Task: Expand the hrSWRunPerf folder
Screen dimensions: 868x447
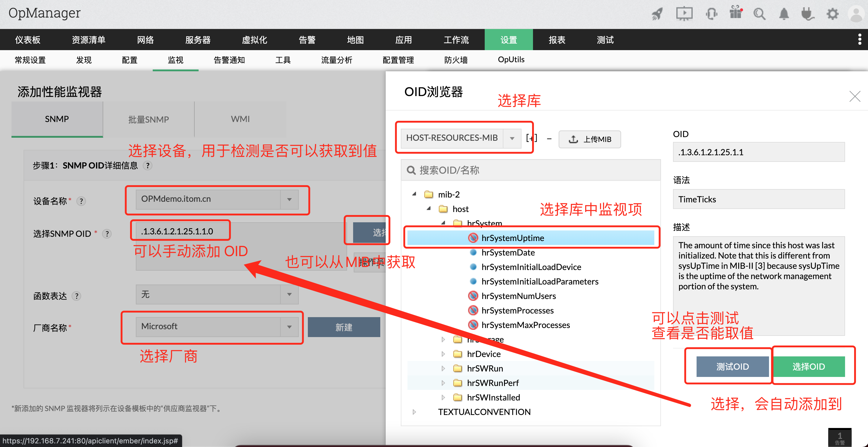Action: coord(443,383)
